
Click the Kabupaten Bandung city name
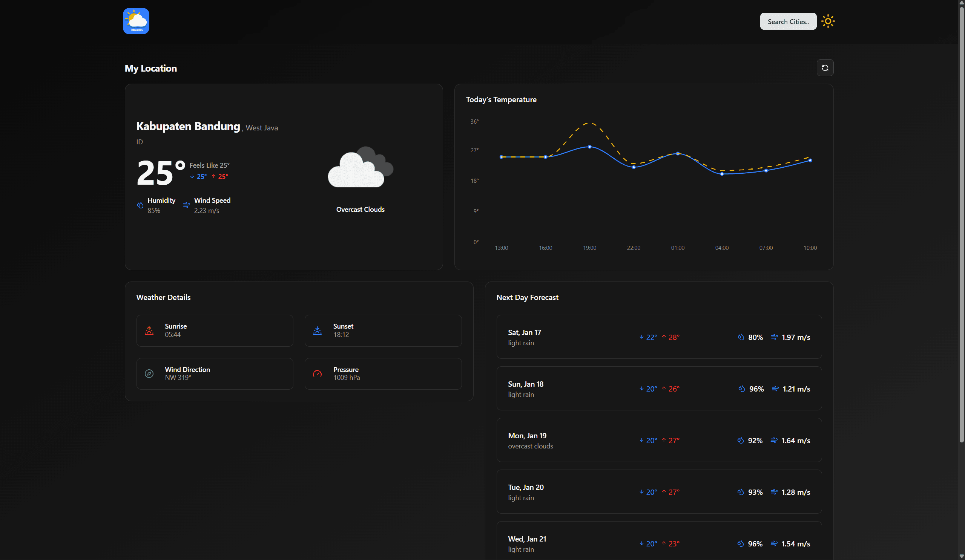pyautogui.click(x=188, y=126)
